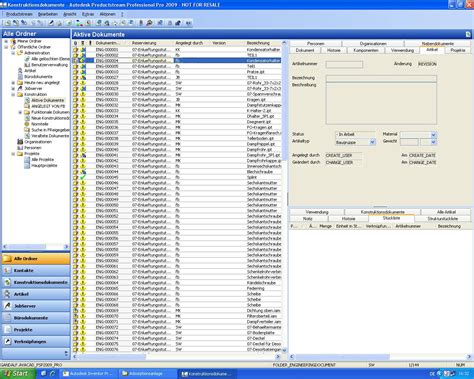Click the green checkmark icon in ENG-000045 row
The width and height of the screenshot is (474, 379).
coord(83,177)
